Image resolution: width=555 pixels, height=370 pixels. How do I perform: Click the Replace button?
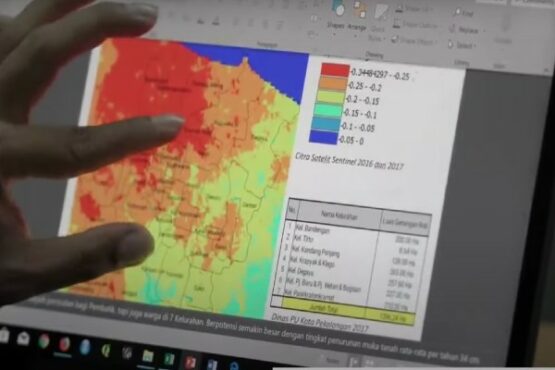[464, 30]
